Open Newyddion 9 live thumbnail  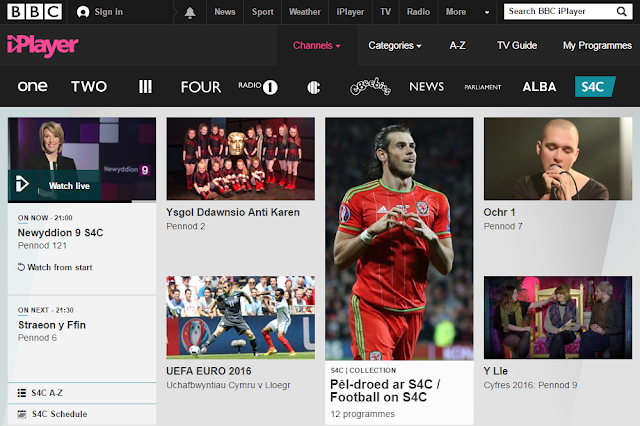tap(82, 159)
